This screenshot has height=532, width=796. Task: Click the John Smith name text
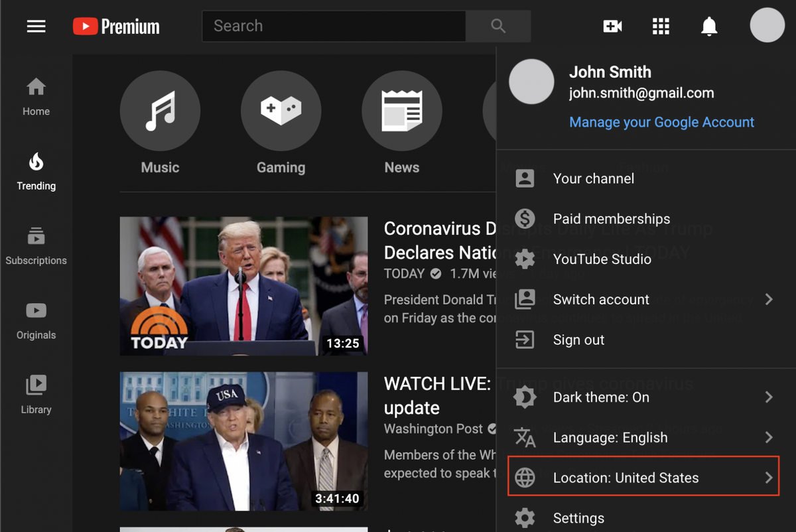(610, 72)
